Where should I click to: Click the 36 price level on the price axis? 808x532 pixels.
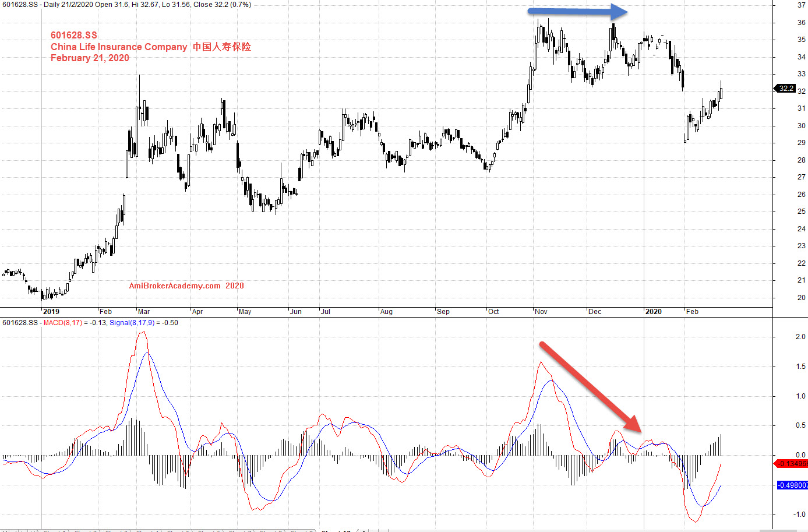(802, 23)
